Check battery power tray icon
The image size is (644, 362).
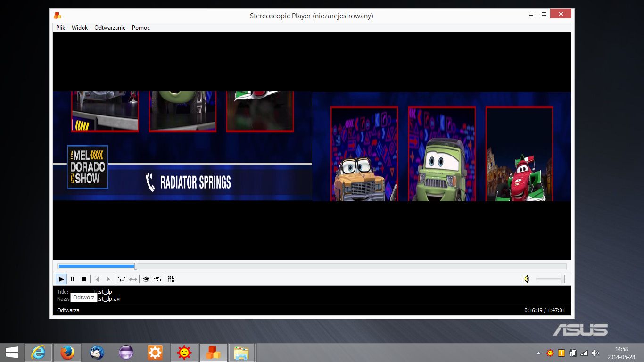point(573,353)
